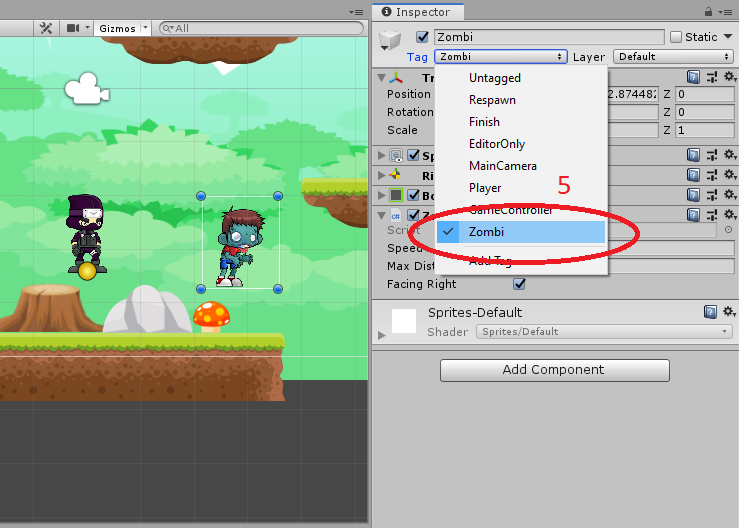Click the Add Component button

pyautogui.click(x=554, y=370)
